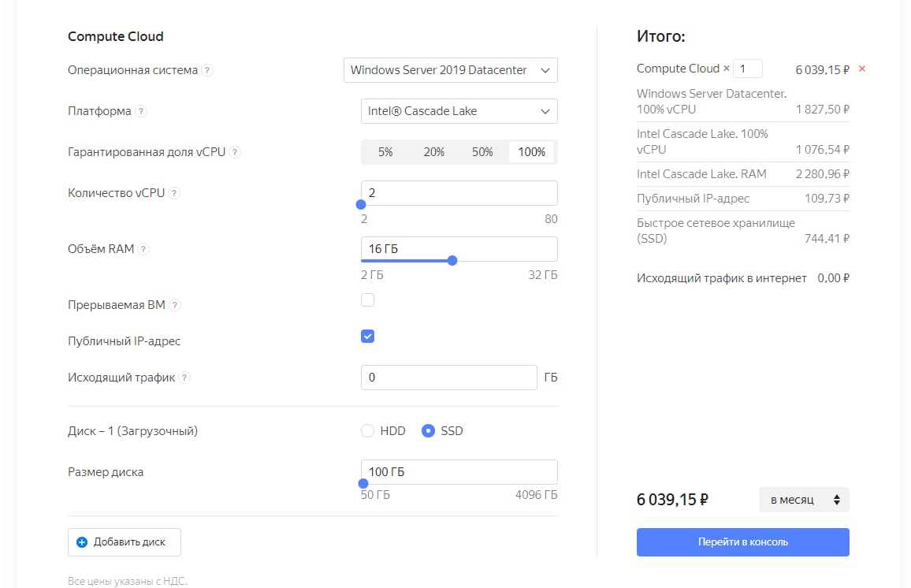Click the 2 280,96 ₽ RAM price

pyautogui.click(x=822, y=173)
